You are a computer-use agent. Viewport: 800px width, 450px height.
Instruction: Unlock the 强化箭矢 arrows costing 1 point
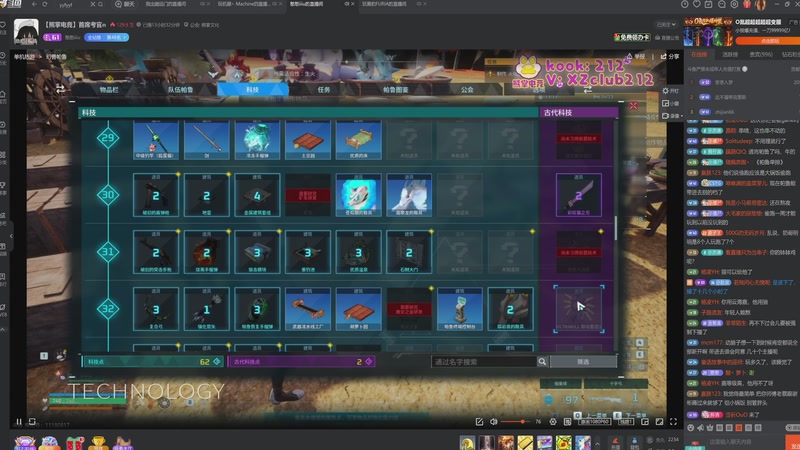point(207,309)
